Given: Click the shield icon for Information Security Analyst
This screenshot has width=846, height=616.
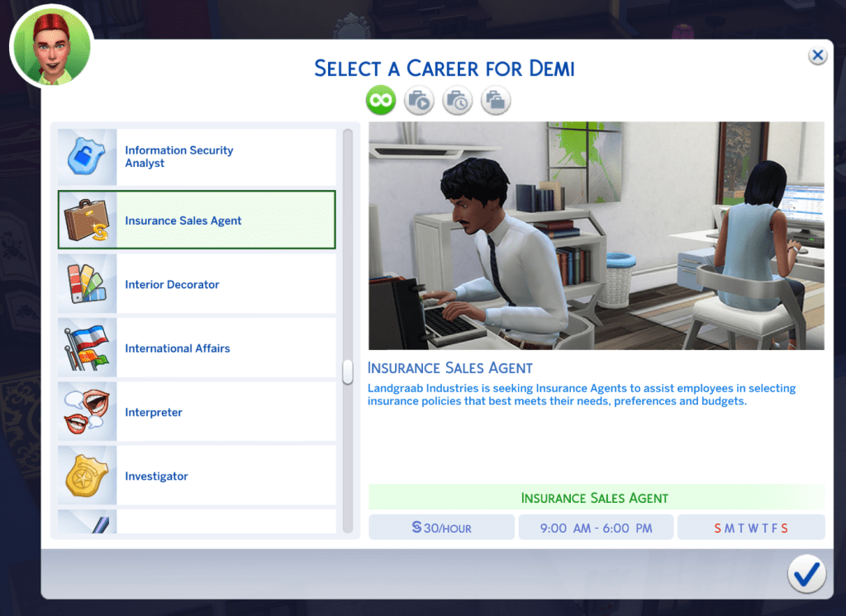Looking at the screenshot, I should point(86,156).
